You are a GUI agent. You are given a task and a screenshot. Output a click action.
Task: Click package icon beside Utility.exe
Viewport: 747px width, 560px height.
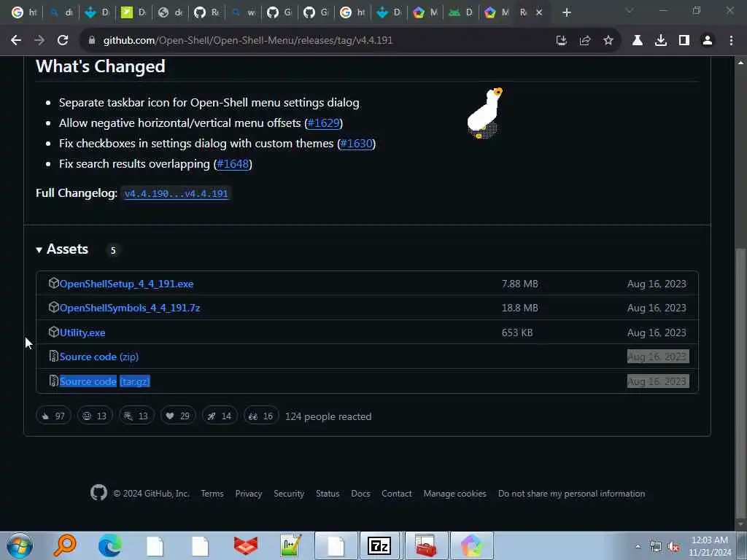[x=54, y=332]
